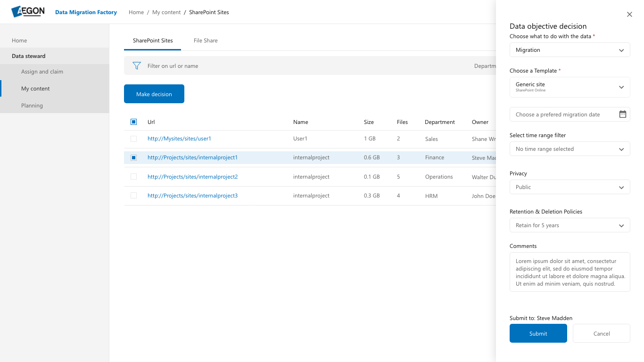
Task: Click the Size column header
Action: [369, 122]
